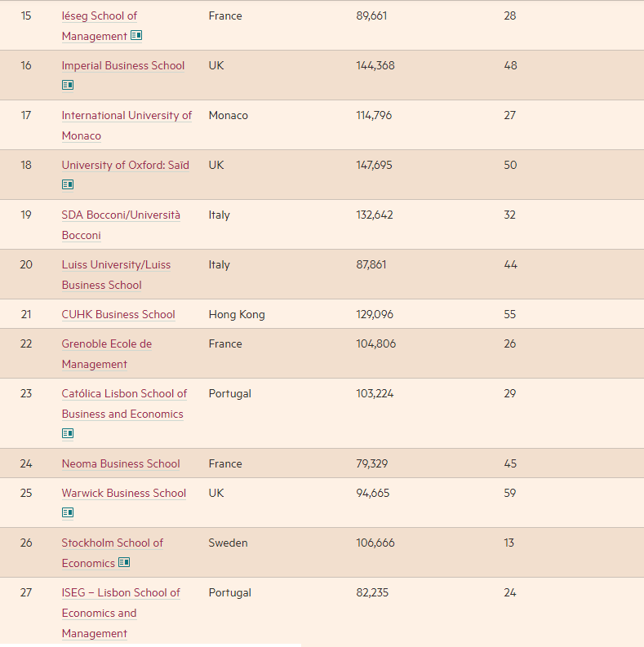This screenshot has height=647, width=644.
Task: Open profile icon under Warwick Business School
Action: (x=68, y=512)
